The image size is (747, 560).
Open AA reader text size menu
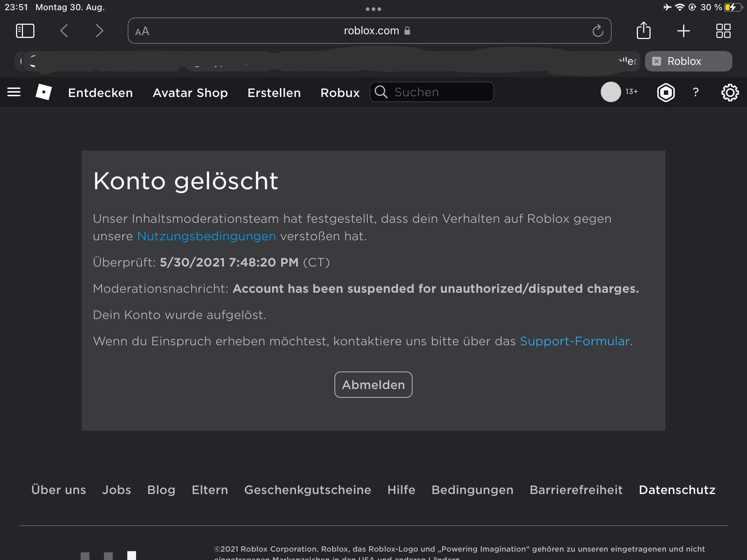(142, 31)
